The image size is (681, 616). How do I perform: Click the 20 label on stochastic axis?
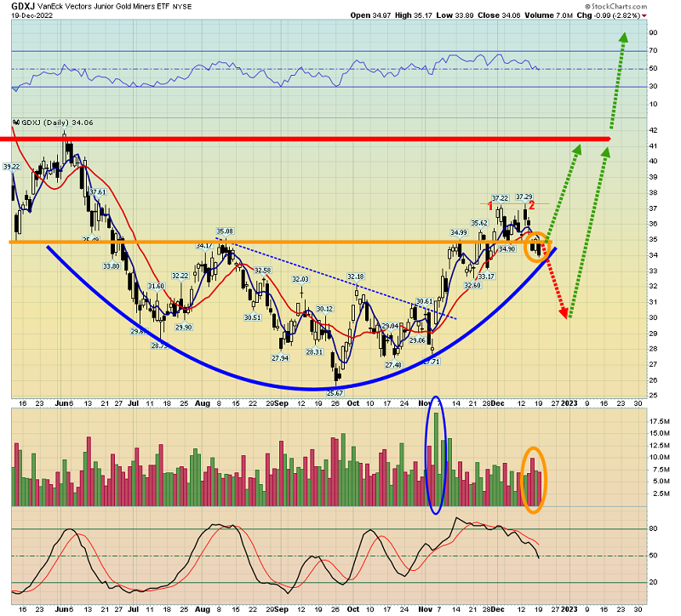pyautogui.click(x=653, y=582)
